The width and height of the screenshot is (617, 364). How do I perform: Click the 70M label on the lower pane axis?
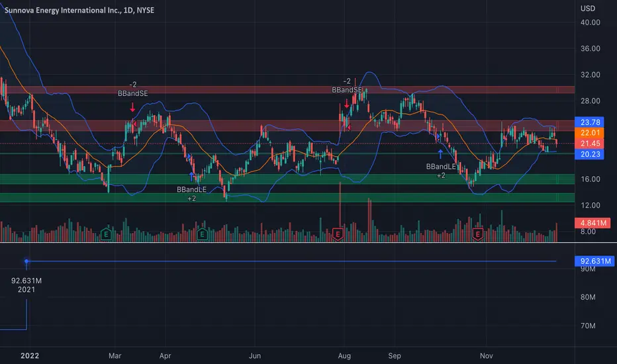[x=588, y=326]
